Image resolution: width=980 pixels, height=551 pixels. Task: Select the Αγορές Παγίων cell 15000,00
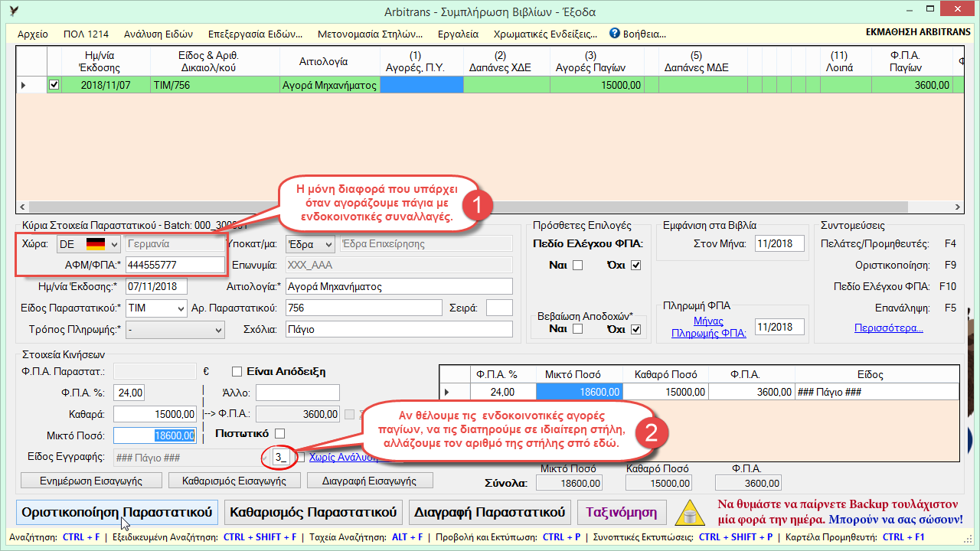point(597,85)
